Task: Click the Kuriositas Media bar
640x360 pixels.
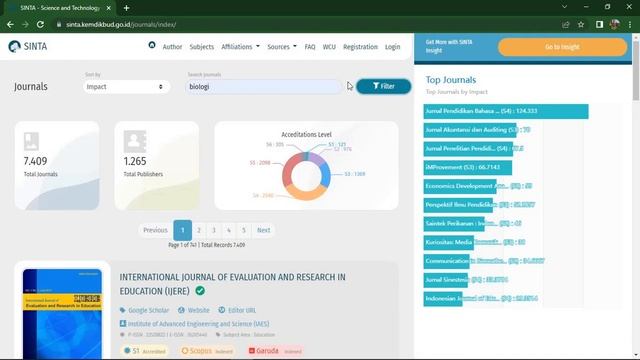Action: click(449, 242)
